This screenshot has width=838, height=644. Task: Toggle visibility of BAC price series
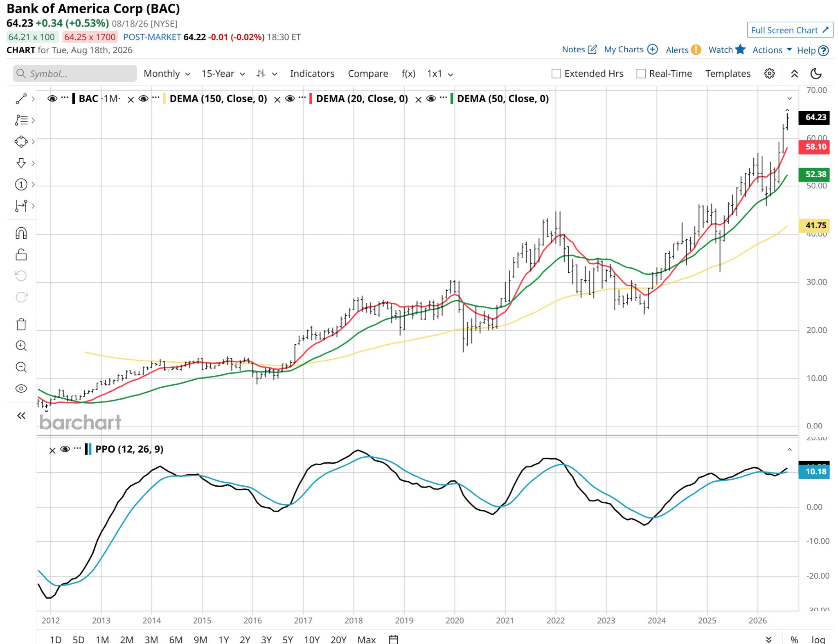(x=52, y=99)
